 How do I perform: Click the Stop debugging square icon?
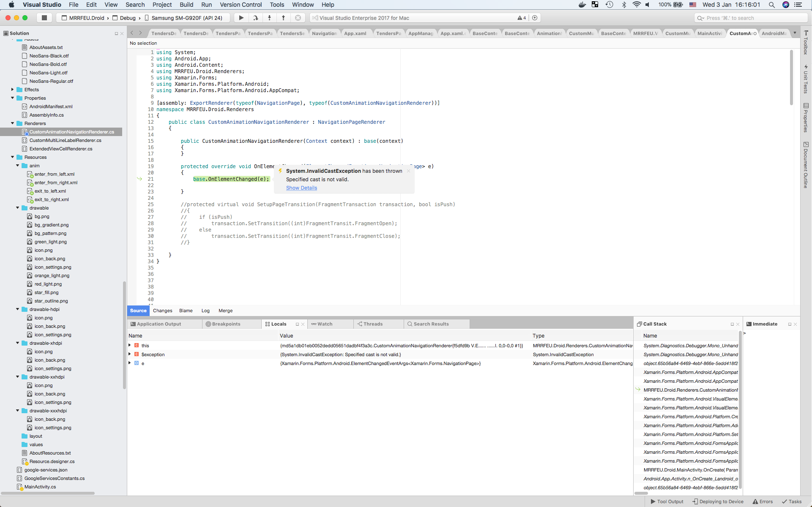pos(44,18)
